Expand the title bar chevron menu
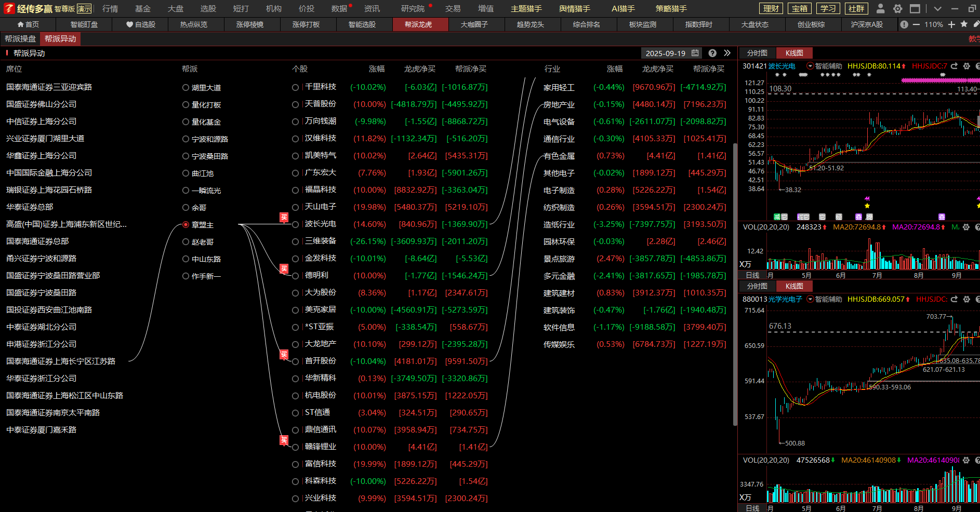This screenshot has width=980, height=512. click(937, 8)
